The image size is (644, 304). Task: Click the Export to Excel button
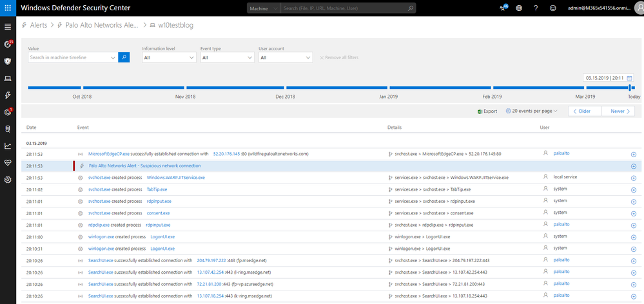[x=487, y=111]
